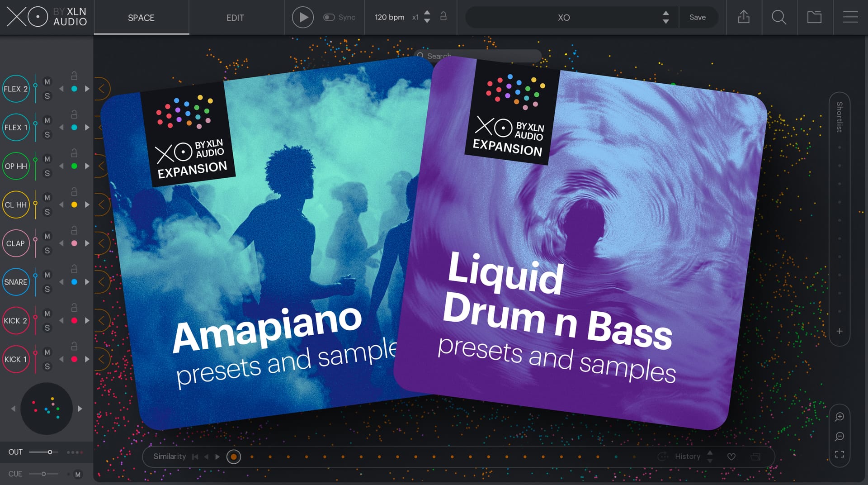Fit space view to screen icon
The width and height of the screenshot is (868, 485).
tap(840, 454)
